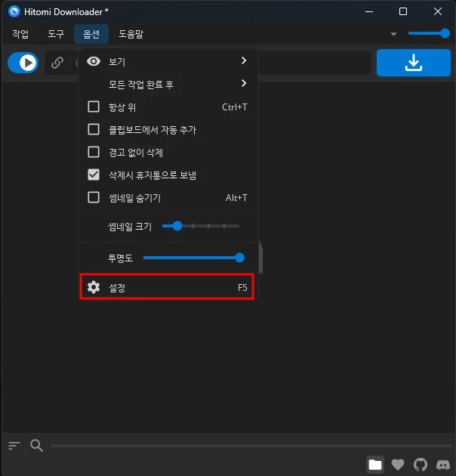The width and height of the screenshot is (456, 476).
Task: Click the heart donate icon
Action: [398, 465]
